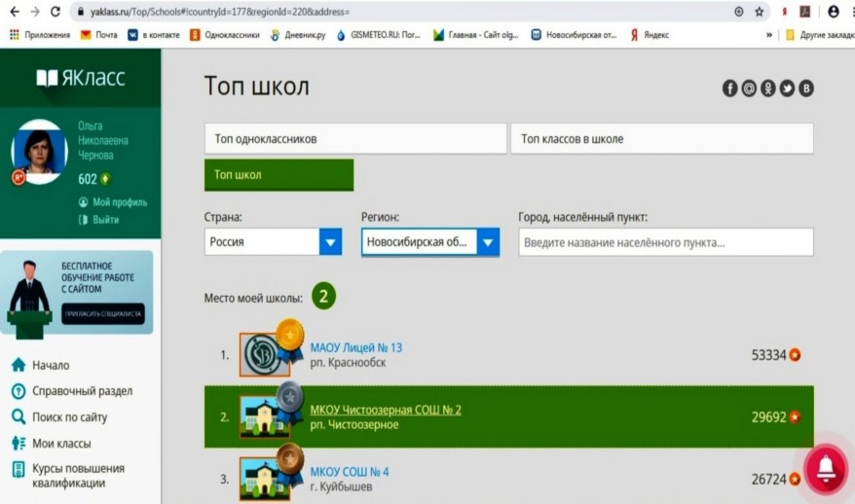The width and height of the screenshot is (855, 504).
Task: Share on Twitter icon
Action: 787,89
